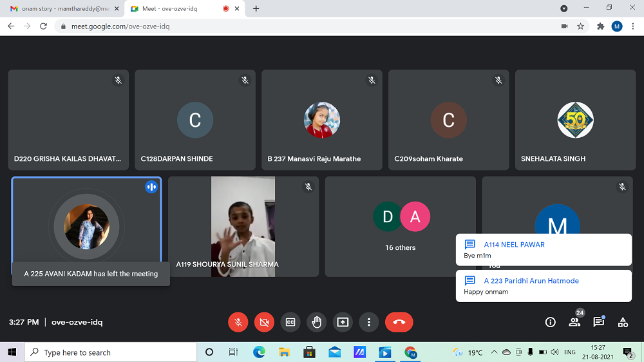Open the A 223 Paridhi Arun Hatmode message

pyautogui.click(x=543, y=286)
